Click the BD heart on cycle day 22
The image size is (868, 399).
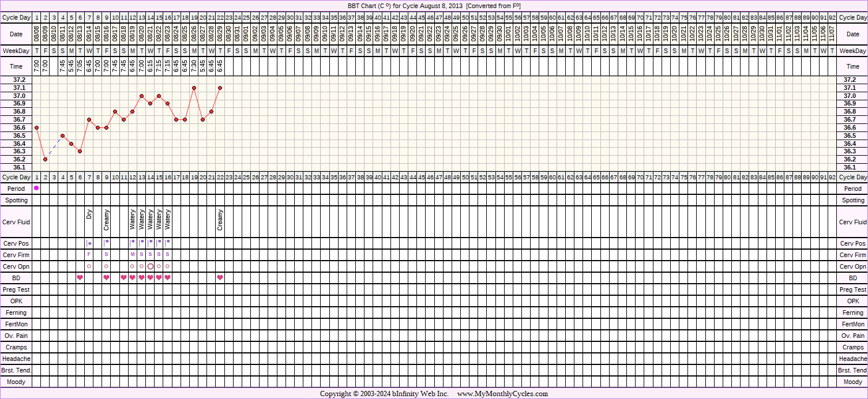(x=220, y=278)
